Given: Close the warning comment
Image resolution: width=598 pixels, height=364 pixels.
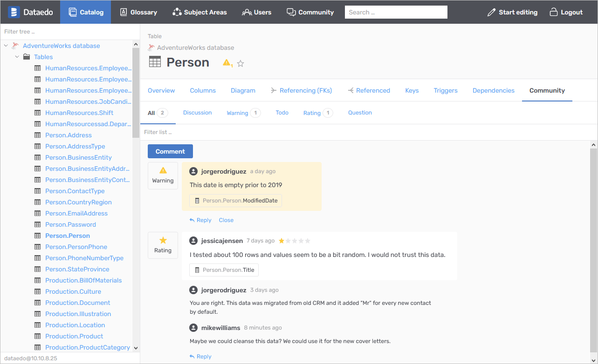Looking at the screenshot, I should [x=226, y=220].
